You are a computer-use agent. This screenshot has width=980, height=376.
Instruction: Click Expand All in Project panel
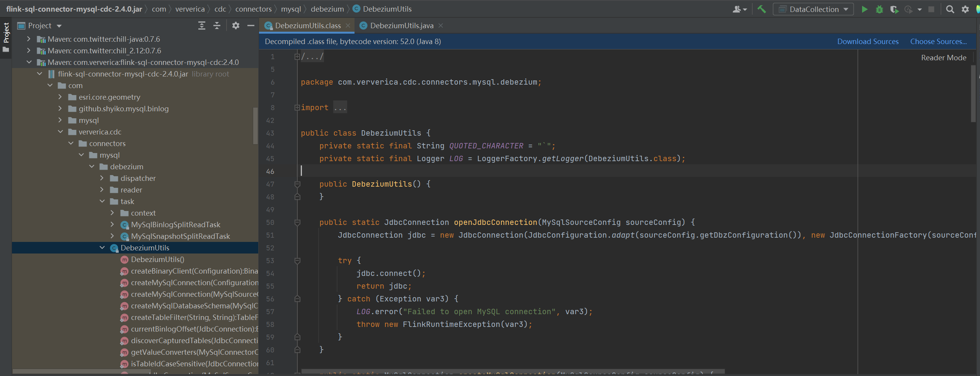(202, 26)
